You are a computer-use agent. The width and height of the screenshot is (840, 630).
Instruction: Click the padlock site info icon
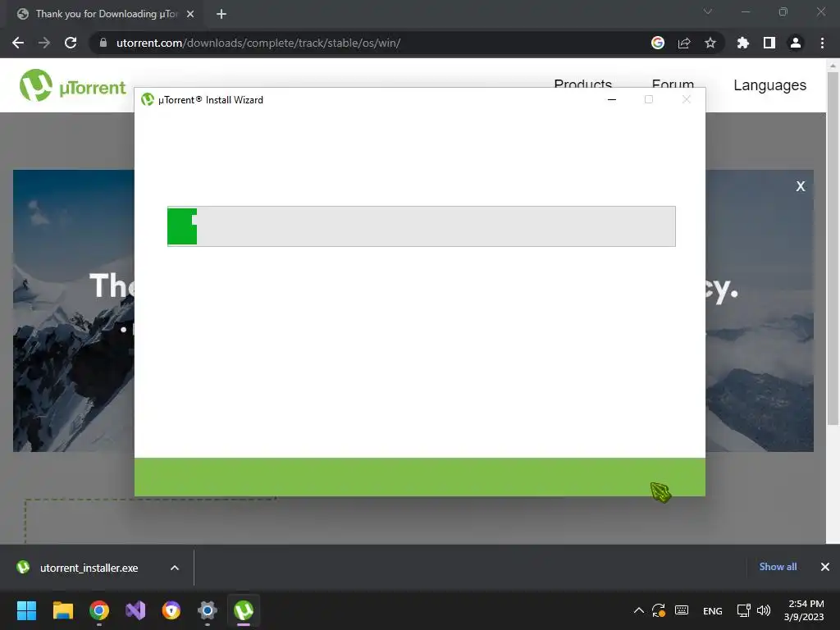click(x=103, y=43)
